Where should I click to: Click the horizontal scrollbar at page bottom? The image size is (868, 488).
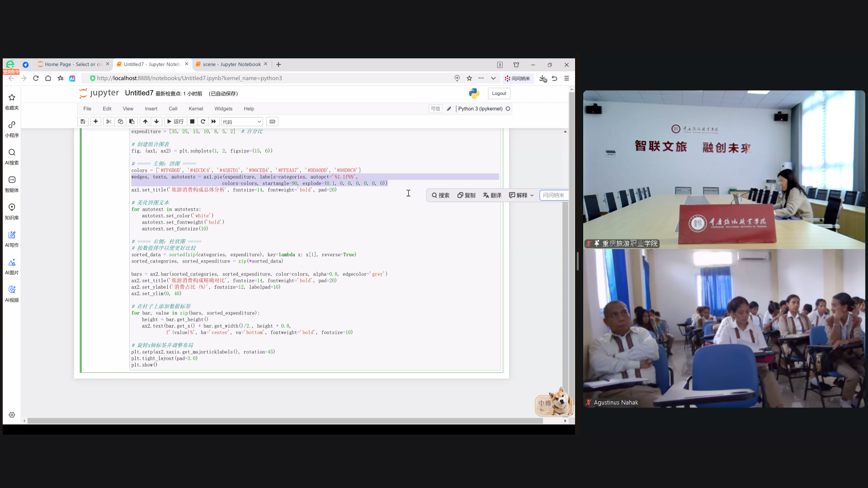(x=285, y=421)
